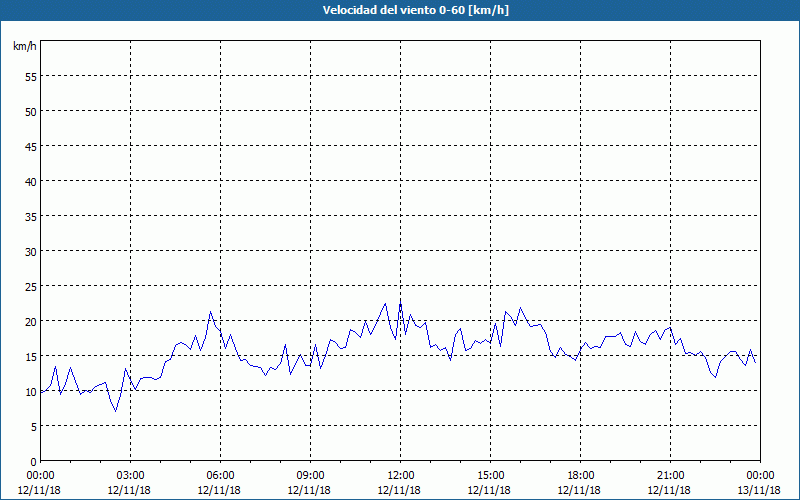Click the '00:00' time label above 12/11/18
Screen dimensions: 800x500
click(x=40, y=476)
